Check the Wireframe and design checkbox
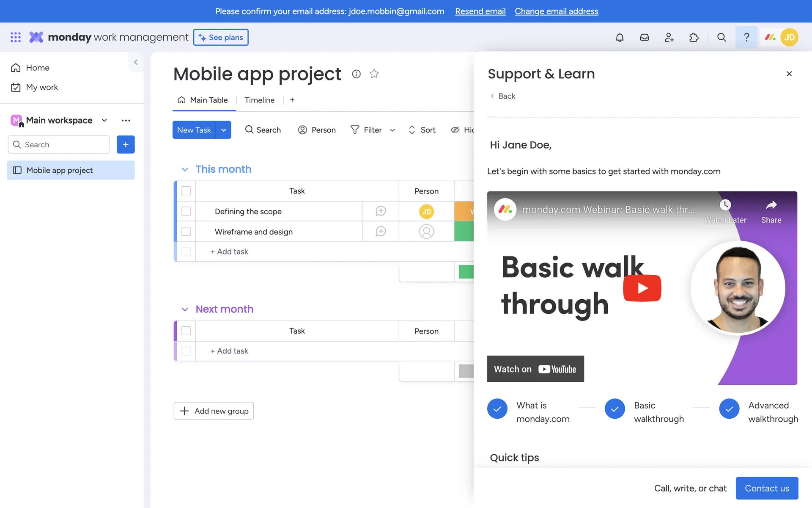812x508 pixels. [x=186, y=232]
